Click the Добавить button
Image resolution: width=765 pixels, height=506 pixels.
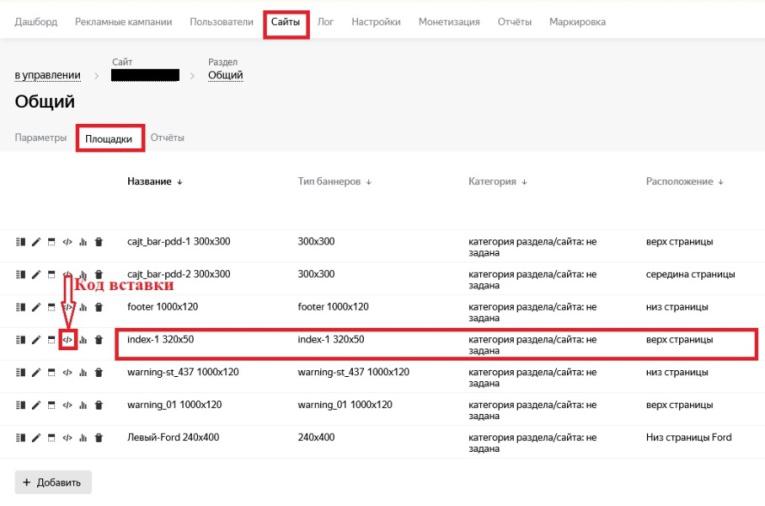pos(53,482)
